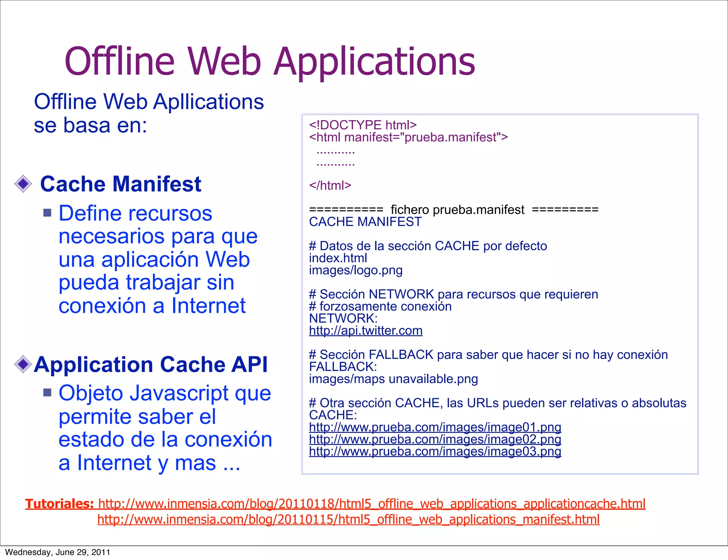This screenshot has height=560, width=728.
Task: Click the '# Sección FALLBACK' comment line
Action: pyautogui.click(x=488, y=355)
